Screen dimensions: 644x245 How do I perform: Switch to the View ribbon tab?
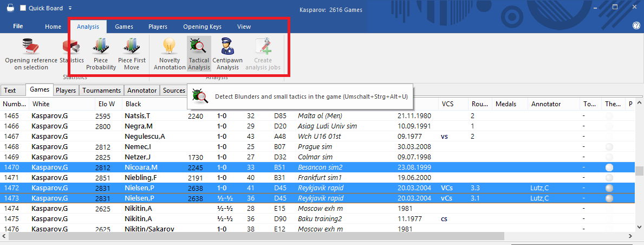point(244,27)
